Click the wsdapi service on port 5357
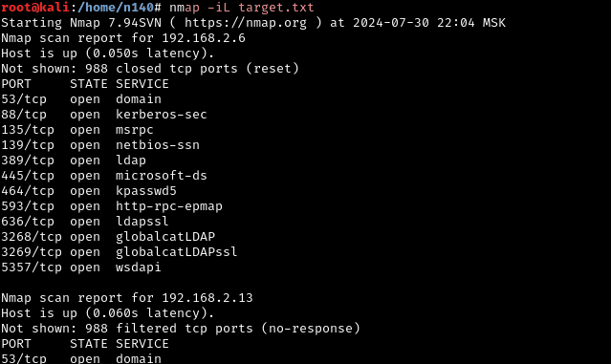 pyautogui.click(x=139, y=268)
